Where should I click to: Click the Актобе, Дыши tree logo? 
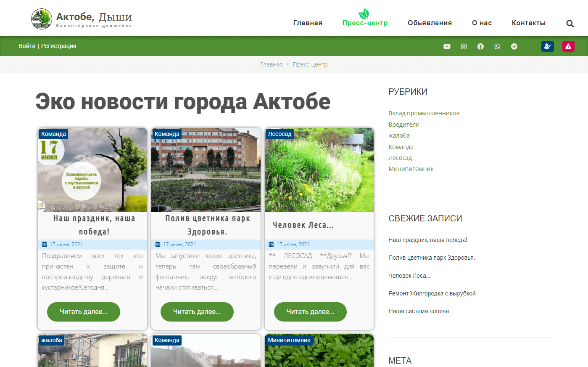coord(41,19)
